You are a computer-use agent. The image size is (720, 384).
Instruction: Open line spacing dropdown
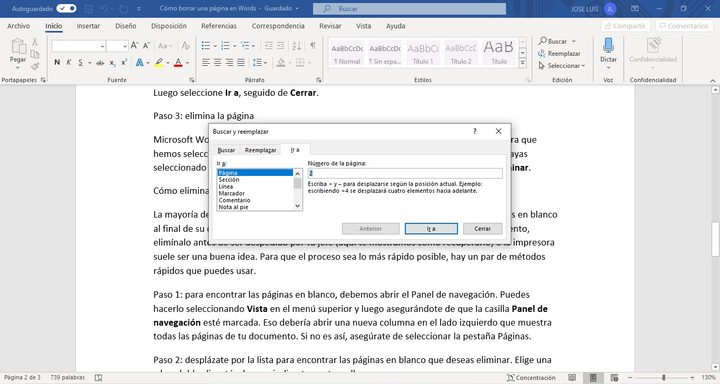(x=259, y=62)
